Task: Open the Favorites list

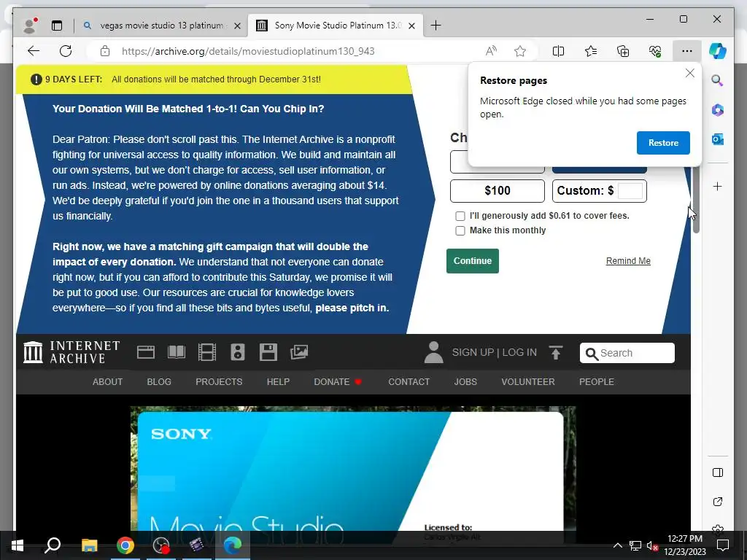Action: tap(591, 51)
